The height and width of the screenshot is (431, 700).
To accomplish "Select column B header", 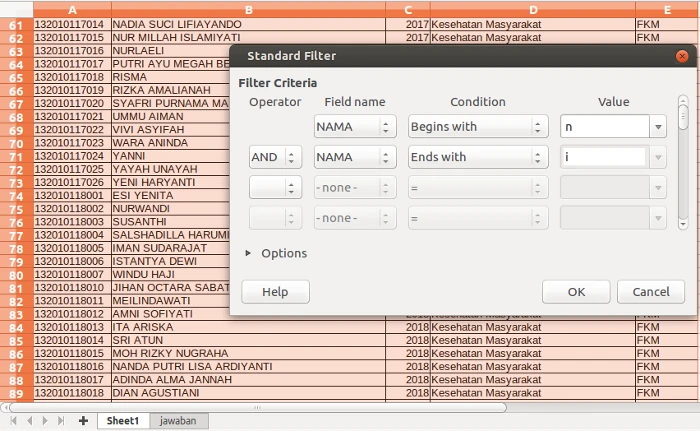I will point(247,10).
